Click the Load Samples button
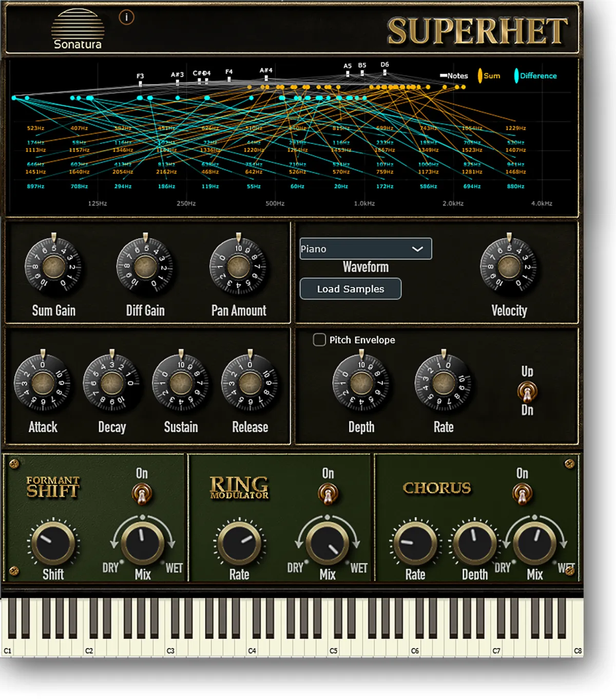This screenshot has width=616, height=699. pos(351,289)
